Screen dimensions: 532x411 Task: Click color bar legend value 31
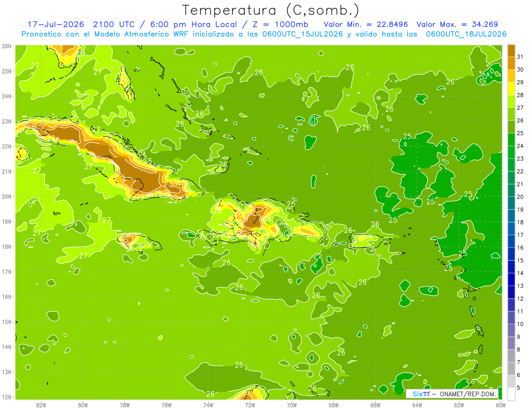click(520, 57)
